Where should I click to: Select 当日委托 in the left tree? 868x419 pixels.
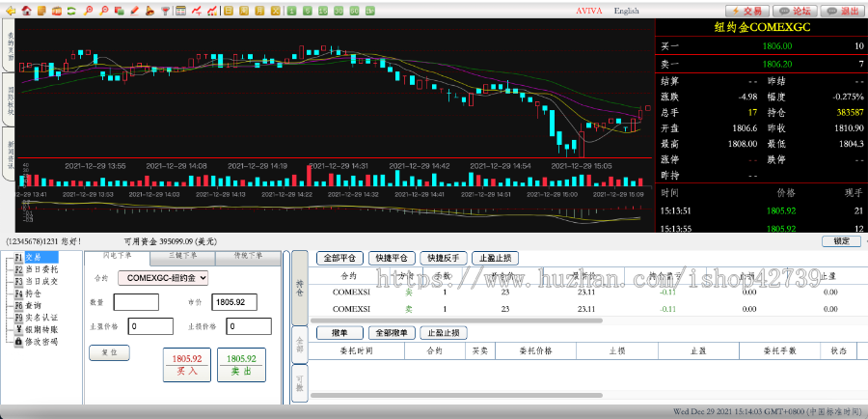(41, 269)
